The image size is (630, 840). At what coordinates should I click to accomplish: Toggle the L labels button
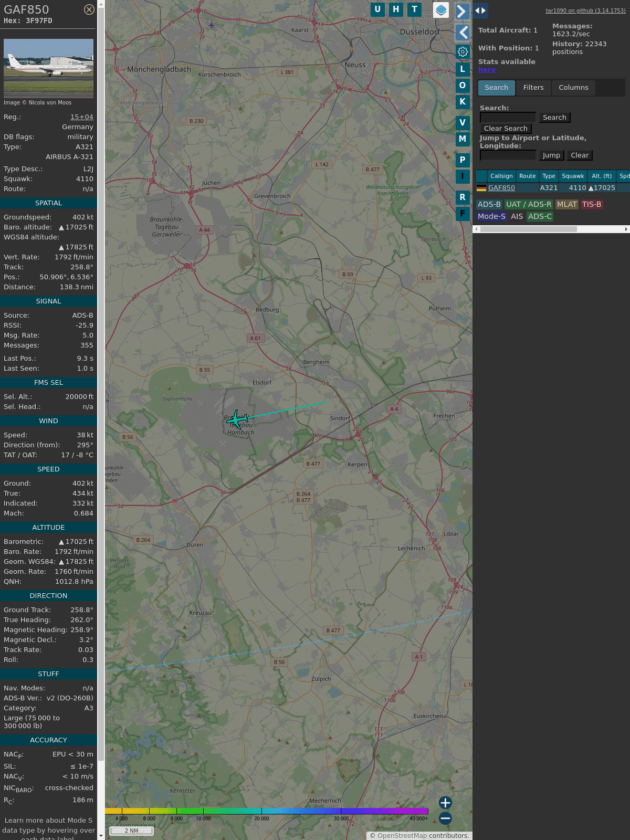pos(463,69)
